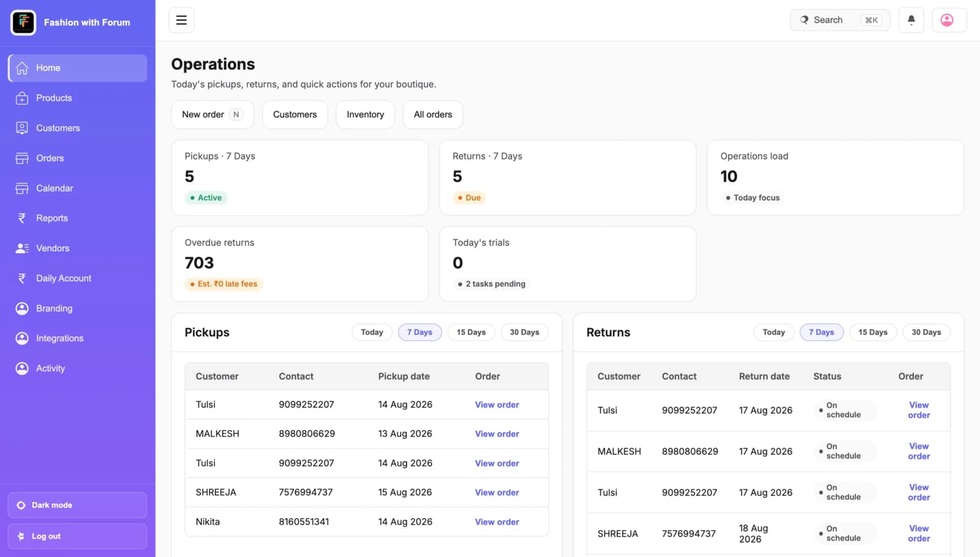
Task: Click the Daily Account rupee icon
Action: point(22,278)
